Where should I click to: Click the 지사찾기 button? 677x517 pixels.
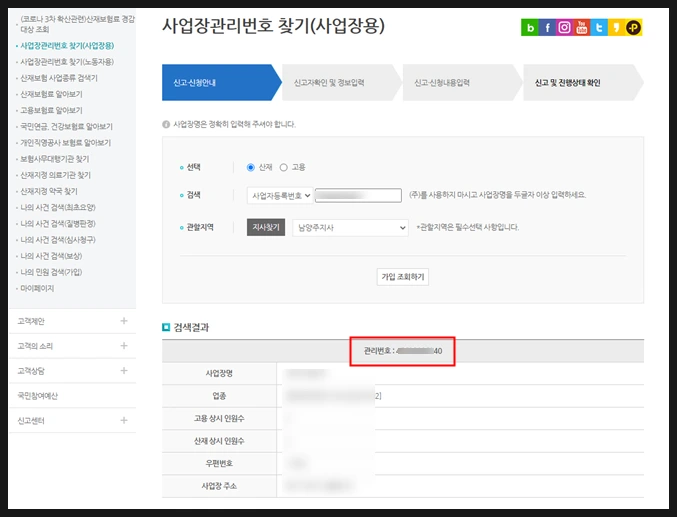[266, 228]
